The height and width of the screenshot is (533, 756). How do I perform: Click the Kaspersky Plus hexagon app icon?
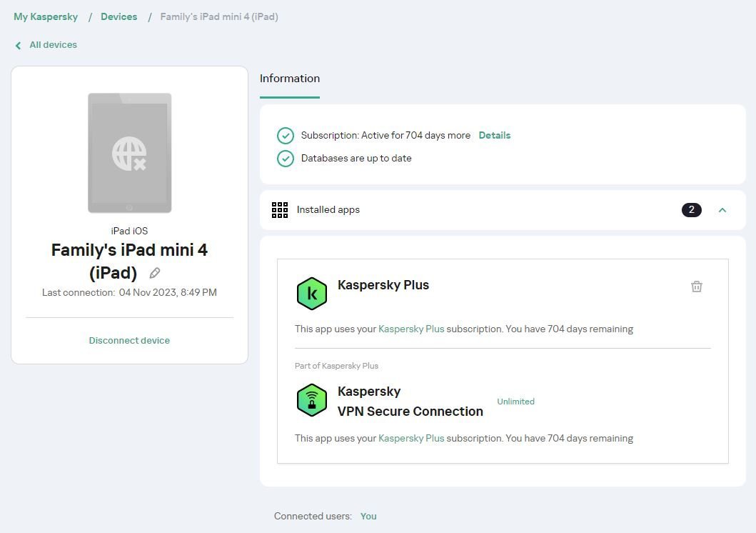point(312,294)
